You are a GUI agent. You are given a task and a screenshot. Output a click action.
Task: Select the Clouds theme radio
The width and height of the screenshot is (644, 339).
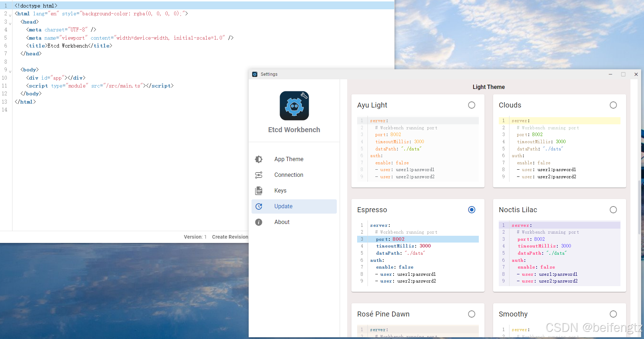(x=613, y=105)
